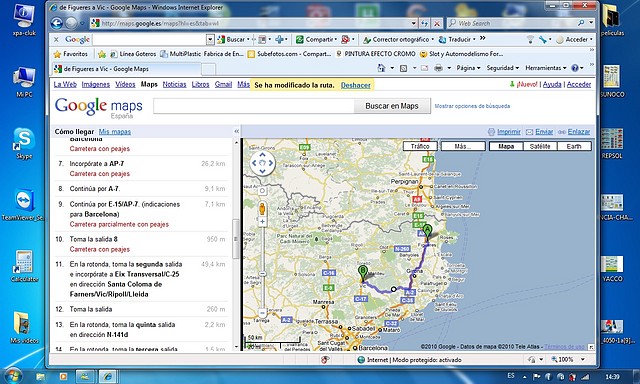640x384 pixels.
Task: Click the RSS feeds icon in command bar
Action: [x=403, y=68]
